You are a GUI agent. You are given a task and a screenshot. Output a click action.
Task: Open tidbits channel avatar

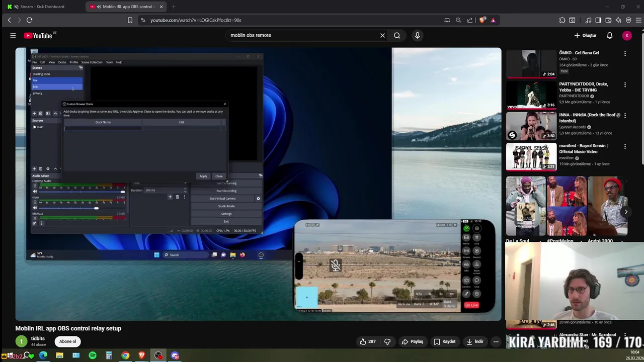21,341
